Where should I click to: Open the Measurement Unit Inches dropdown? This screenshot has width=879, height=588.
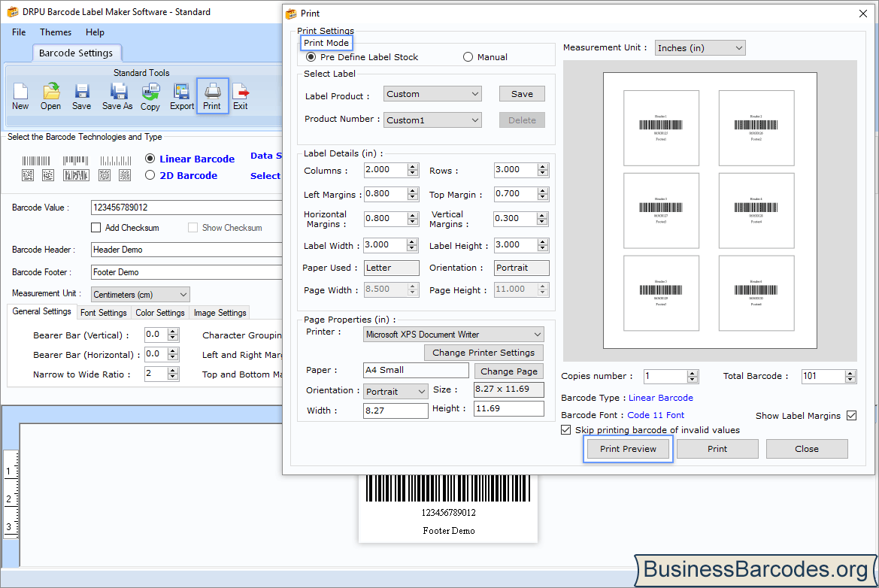coord(700,48)
